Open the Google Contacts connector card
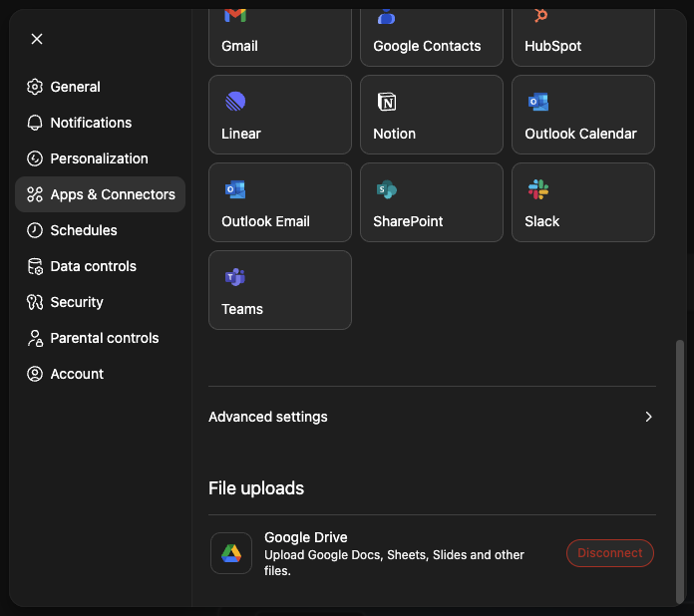 (x=432, y=38)
